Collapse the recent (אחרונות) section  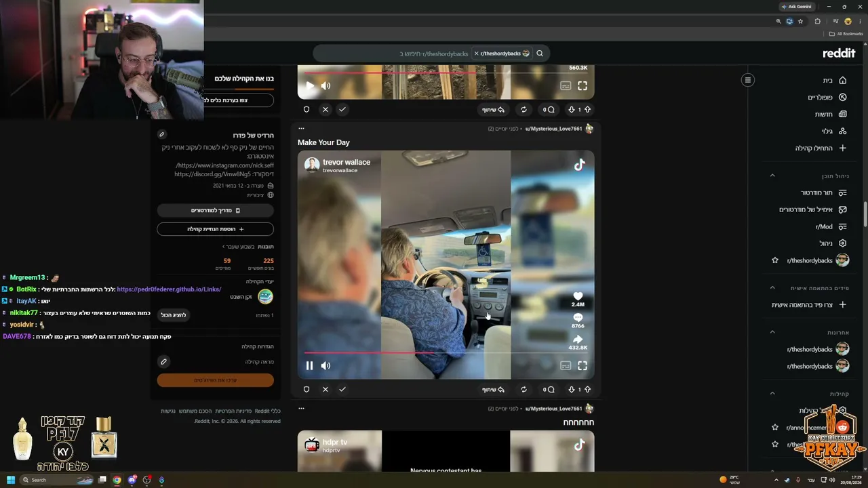click(772, 331)
